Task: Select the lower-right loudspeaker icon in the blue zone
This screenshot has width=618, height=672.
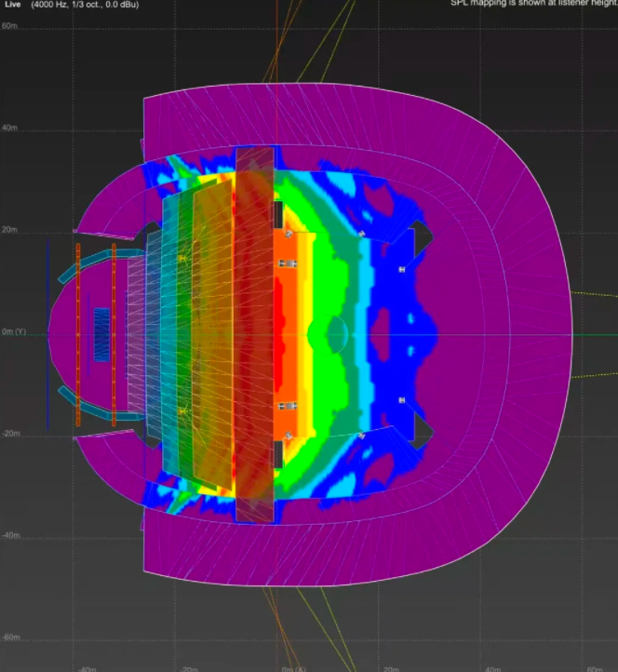Action: 402,400
